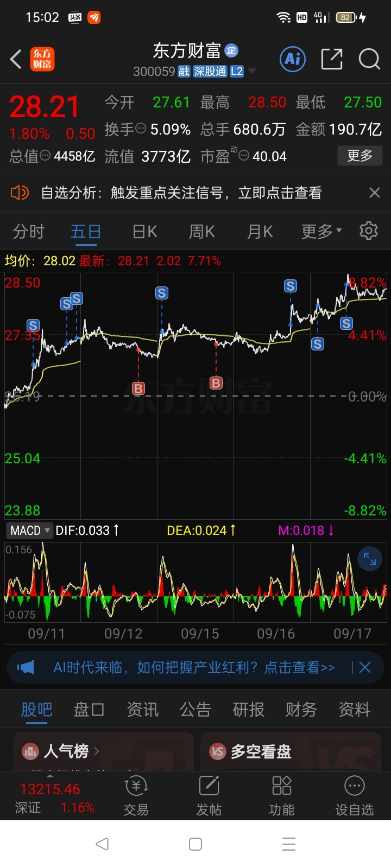391x868 pixels.
Task: Tap the 总值 info circle icon
Action: pyautogui.click(x=46, y=155)
